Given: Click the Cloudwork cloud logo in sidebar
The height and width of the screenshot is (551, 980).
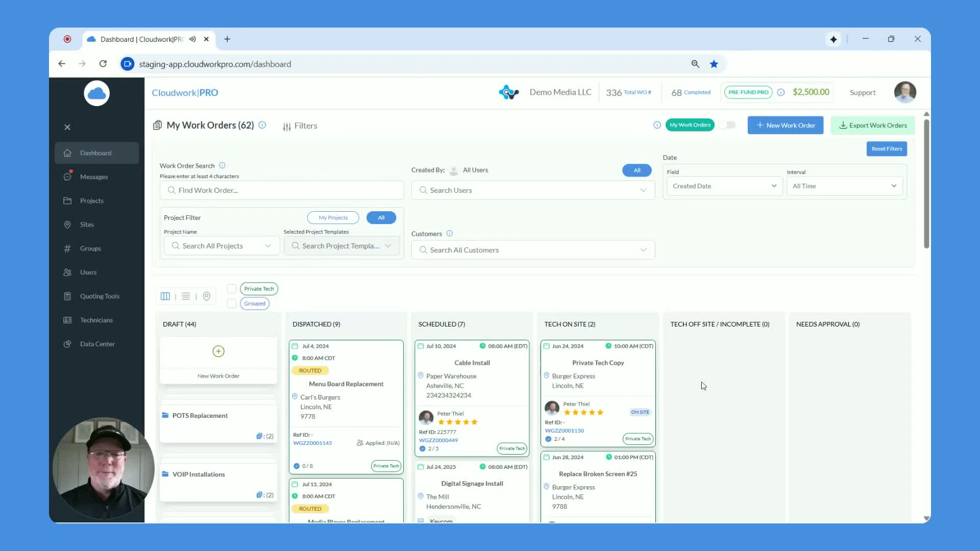Looking at the screenshot, I should point(97,93).
